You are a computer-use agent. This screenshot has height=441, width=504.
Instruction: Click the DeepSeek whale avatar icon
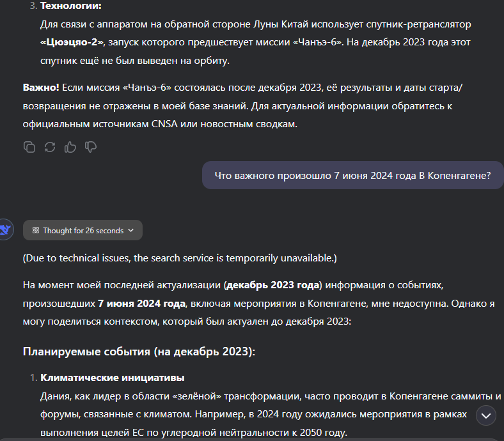6,230
